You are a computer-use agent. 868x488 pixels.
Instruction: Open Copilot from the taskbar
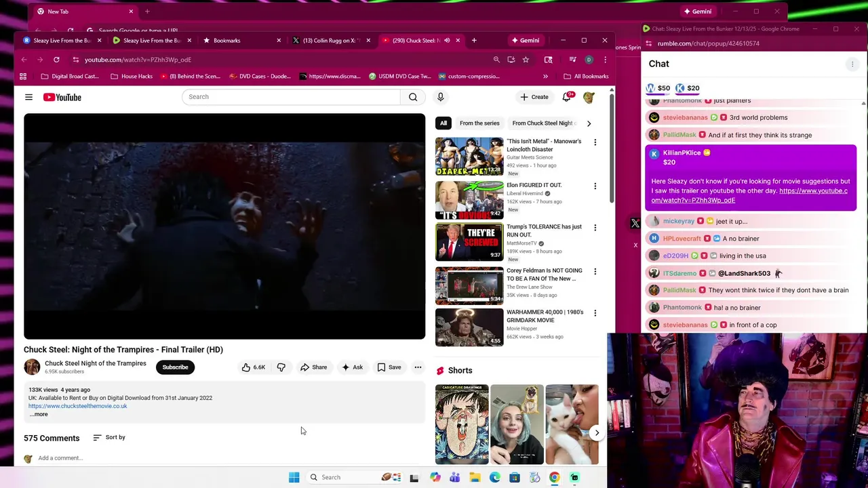[435, 477]
